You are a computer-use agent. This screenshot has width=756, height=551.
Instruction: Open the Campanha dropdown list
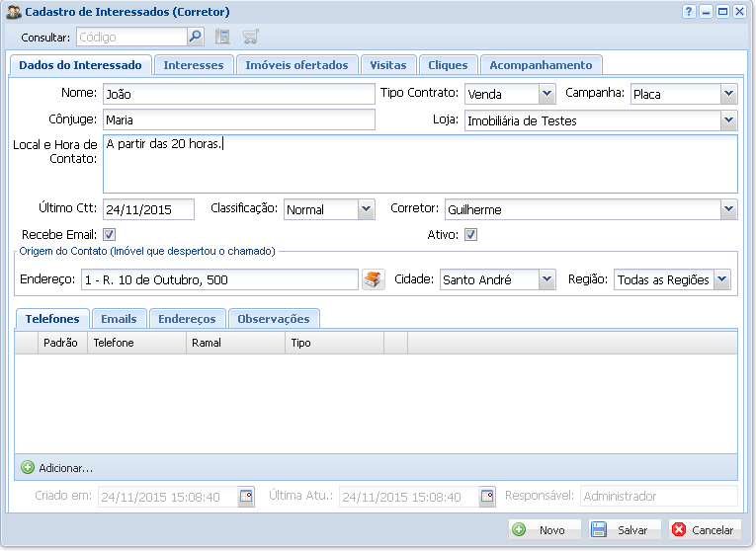click(x=728, y=94)
